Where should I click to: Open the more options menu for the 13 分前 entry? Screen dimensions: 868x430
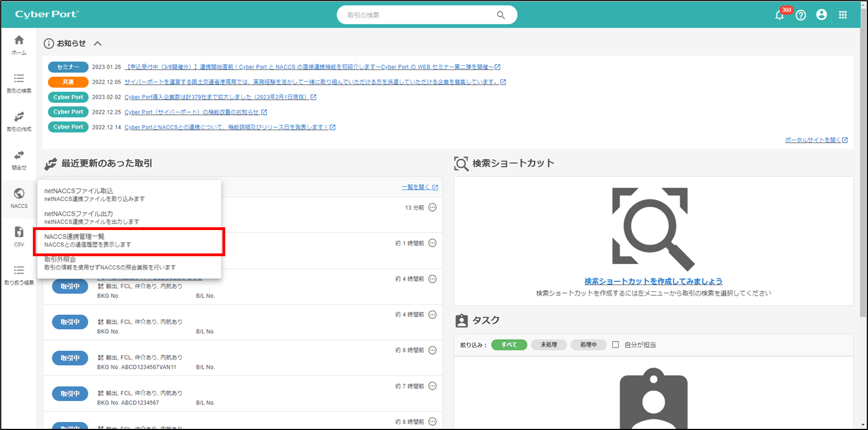[432, 208]
